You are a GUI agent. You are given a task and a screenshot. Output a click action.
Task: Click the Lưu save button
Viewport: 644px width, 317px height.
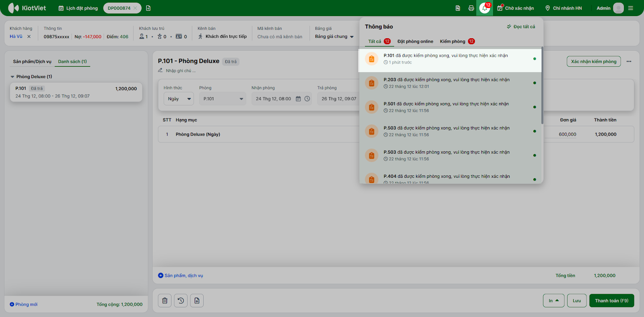[x=577, y=301]
